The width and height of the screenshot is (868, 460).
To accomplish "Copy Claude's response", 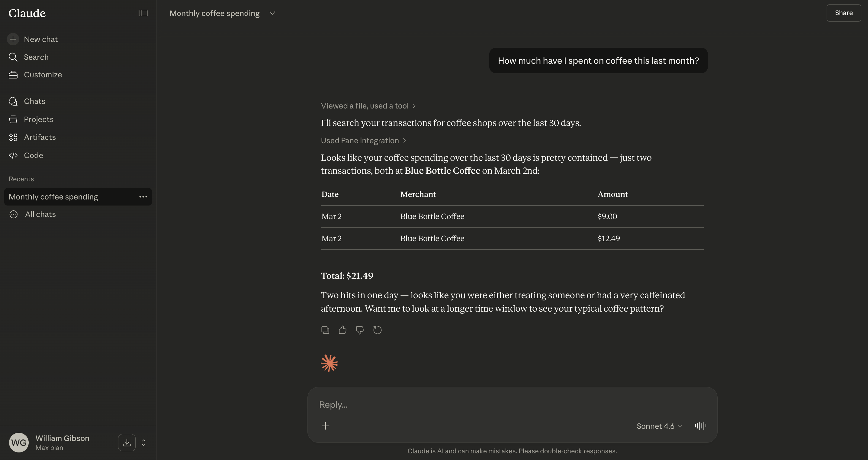I will pos(325,330).
